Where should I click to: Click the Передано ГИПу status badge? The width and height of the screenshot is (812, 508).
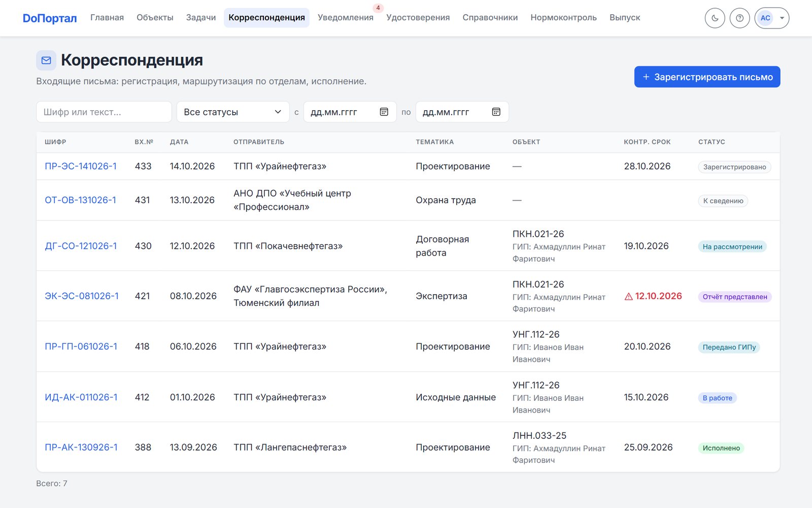(x=729, y=347)
